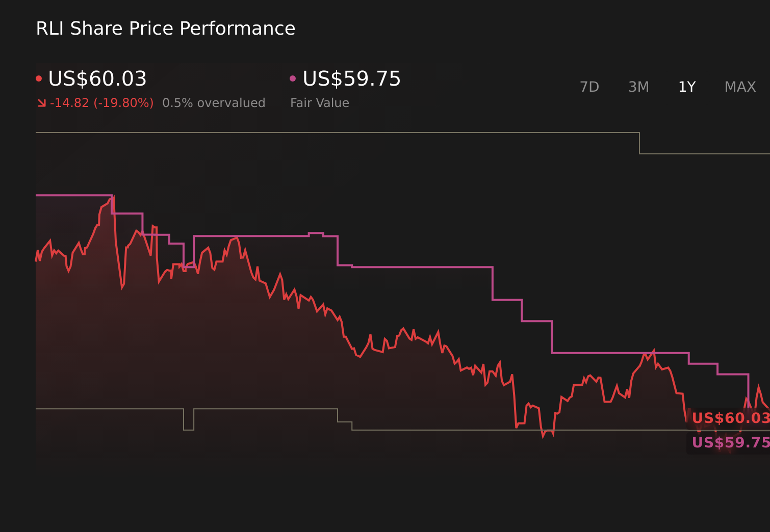This screenshot has height=532, width=770.
Task: Toggle the overvalued band indicator
Action: point(214,102)
